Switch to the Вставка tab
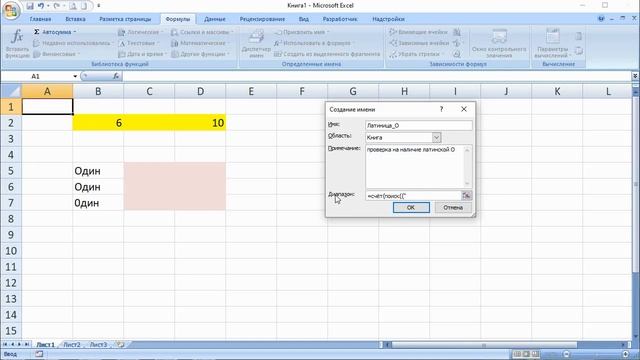640x360 pixels. (75, 19)
